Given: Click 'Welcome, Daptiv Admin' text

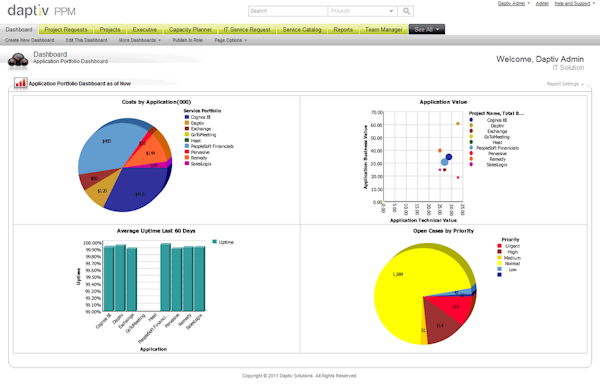Looking at the screenshot, I should click(540, 59).
